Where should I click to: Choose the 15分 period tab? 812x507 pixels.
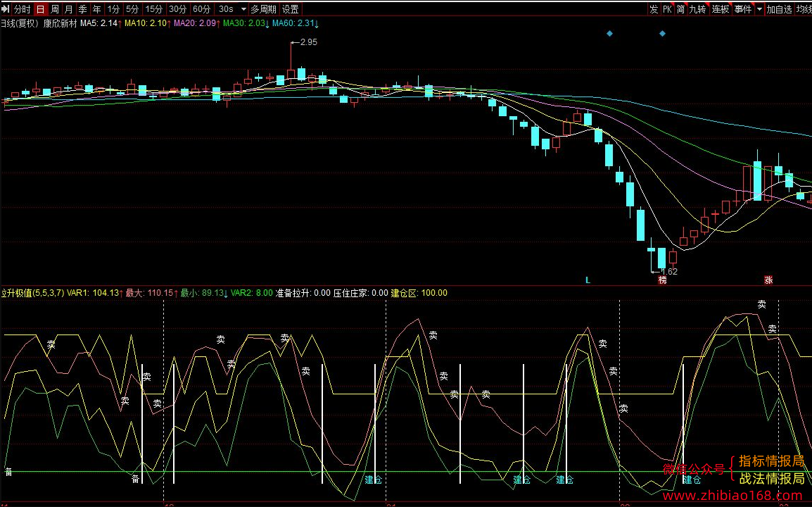pos(153,9)
